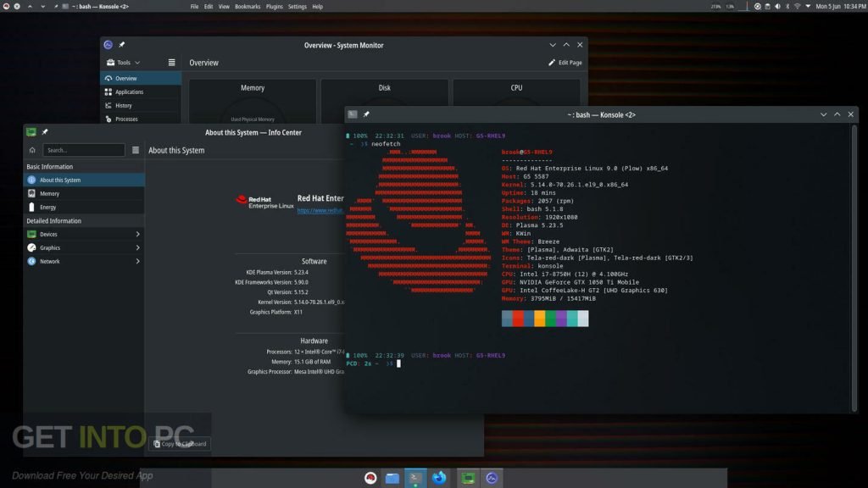Open the Red Hat application launcher

click(370, 477)
